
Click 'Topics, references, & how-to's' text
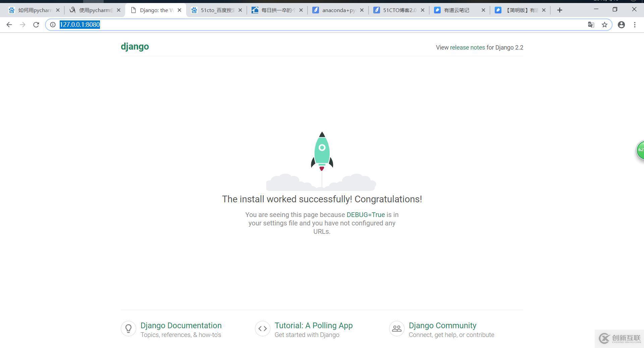coord(181,335)
